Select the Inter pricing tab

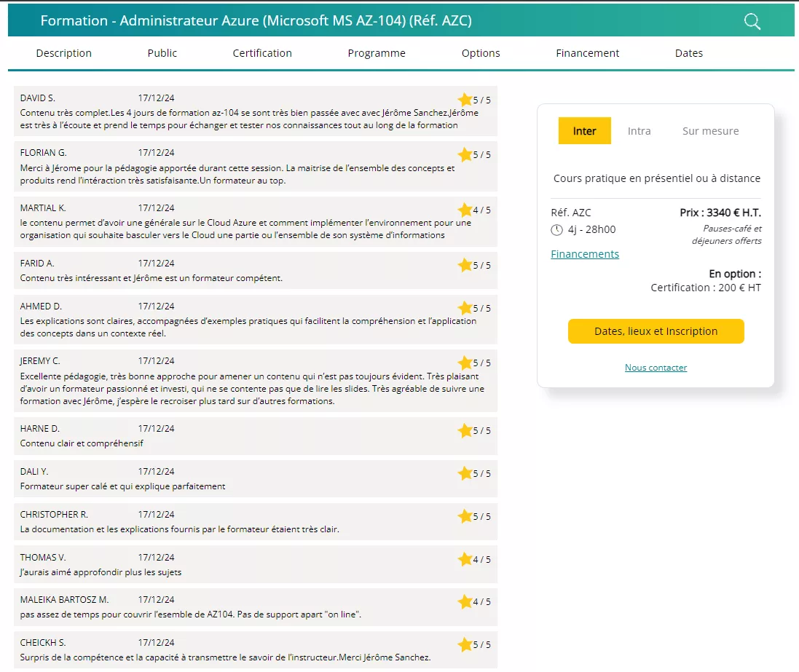584,131
